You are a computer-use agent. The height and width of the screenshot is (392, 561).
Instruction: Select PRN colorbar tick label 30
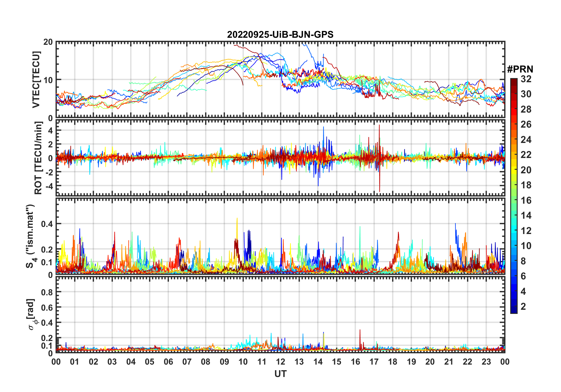click(x=526, y=94)
